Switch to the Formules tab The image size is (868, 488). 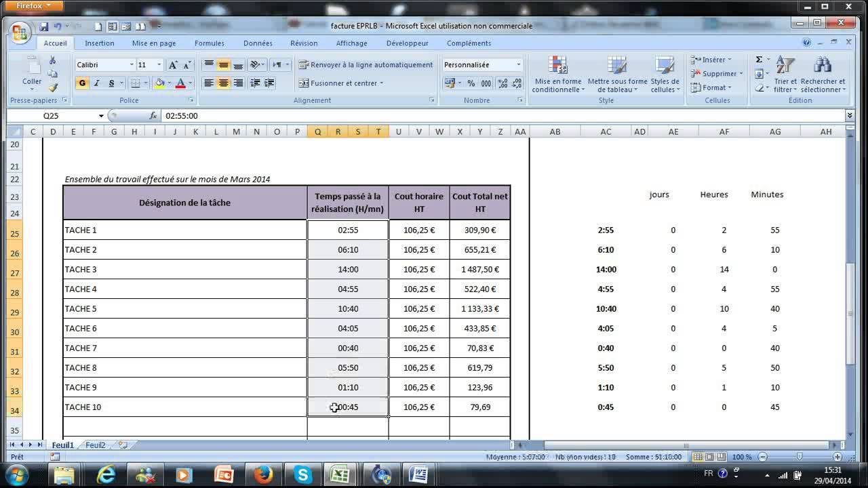210,43
